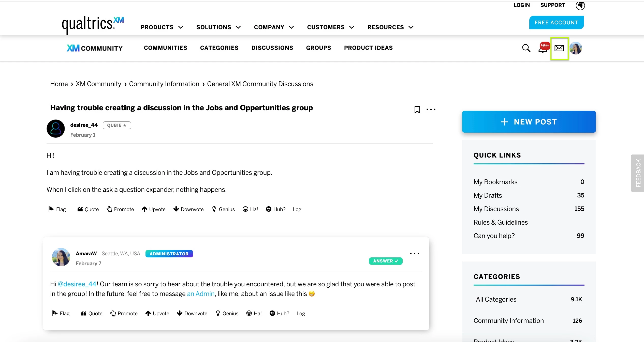Click the New Post button
This screenshot has width=644, height=342.
pyautogui.click(x=529, y=122)
